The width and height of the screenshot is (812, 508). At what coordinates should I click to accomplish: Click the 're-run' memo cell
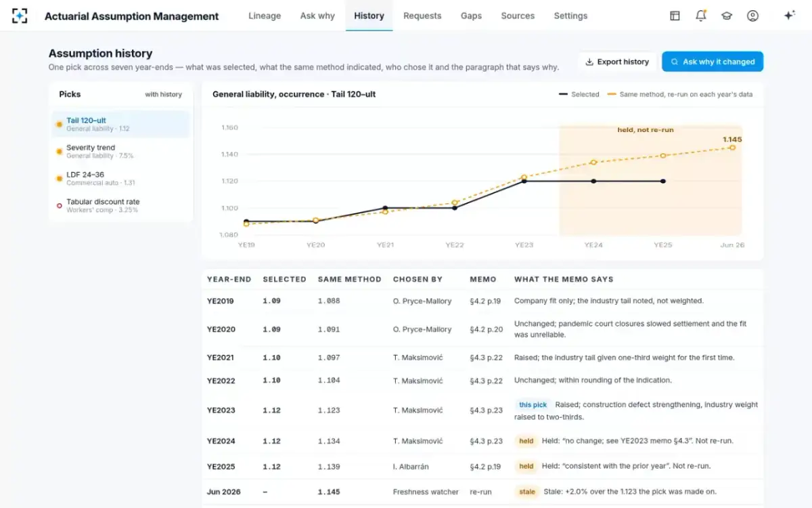point(480,492)
